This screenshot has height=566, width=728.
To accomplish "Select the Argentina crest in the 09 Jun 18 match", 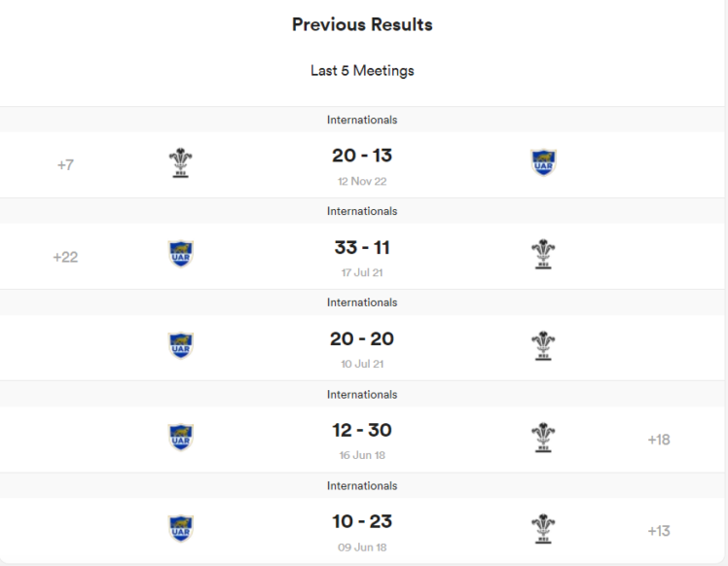I will (181, 529).
